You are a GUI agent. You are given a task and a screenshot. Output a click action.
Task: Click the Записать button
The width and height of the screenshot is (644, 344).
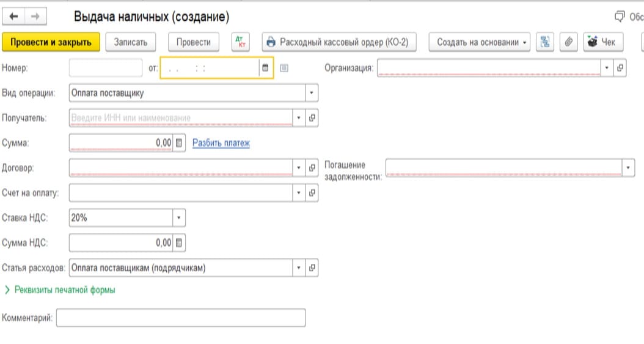pos(131,42)
